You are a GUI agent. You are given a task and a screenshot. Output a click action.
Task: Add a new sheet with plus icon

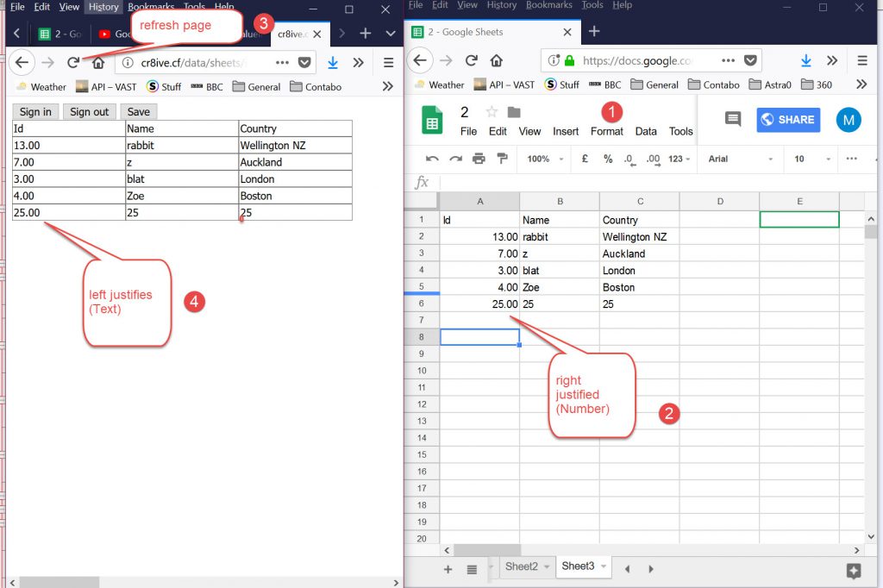point(448,569)
